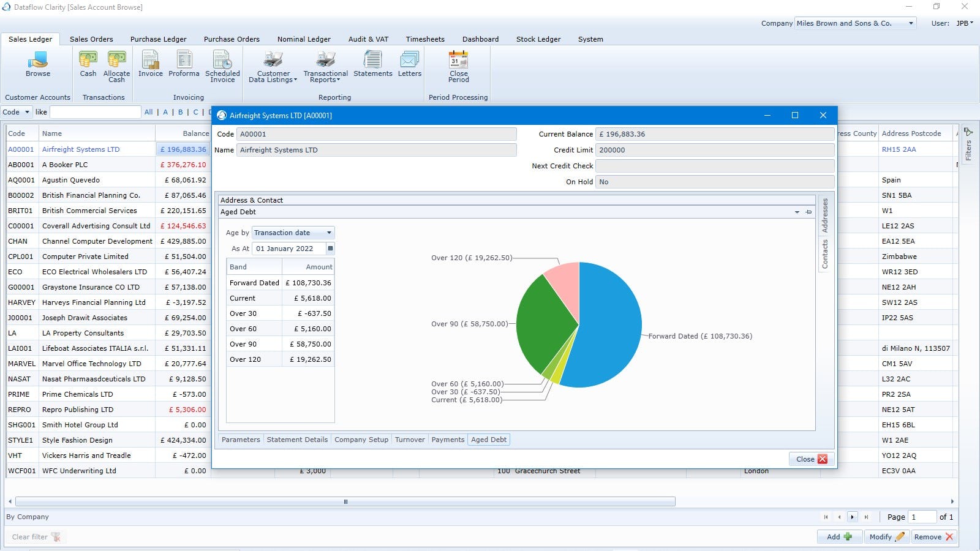Screen dimensions: 980x551
Task: Open the Addresses side tab
Action: [824, 216]
